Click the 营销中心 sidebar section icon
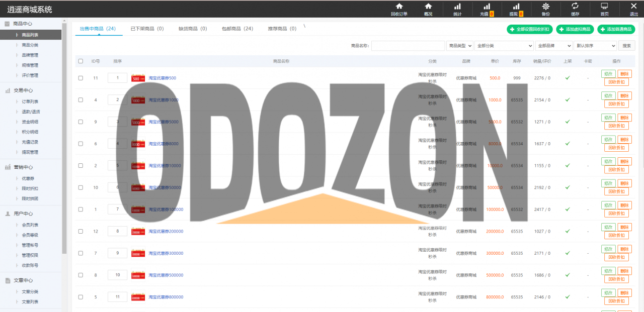 [8, 167]
